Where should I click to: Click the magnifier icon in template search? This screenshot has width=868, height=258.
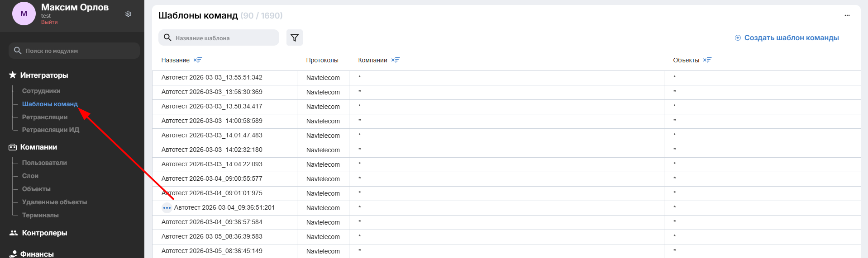(x=167, y=38)
